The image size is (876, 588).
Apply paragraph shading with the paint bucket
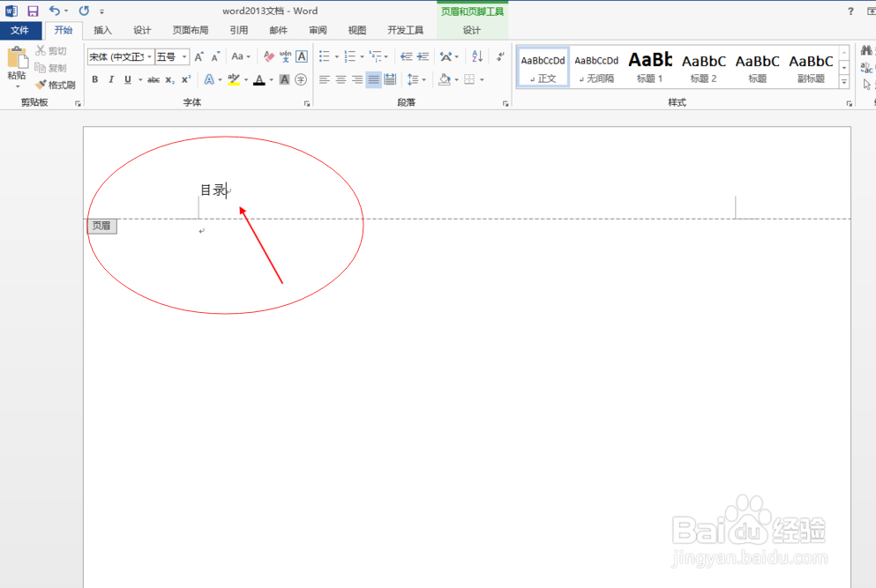point(444,80)
